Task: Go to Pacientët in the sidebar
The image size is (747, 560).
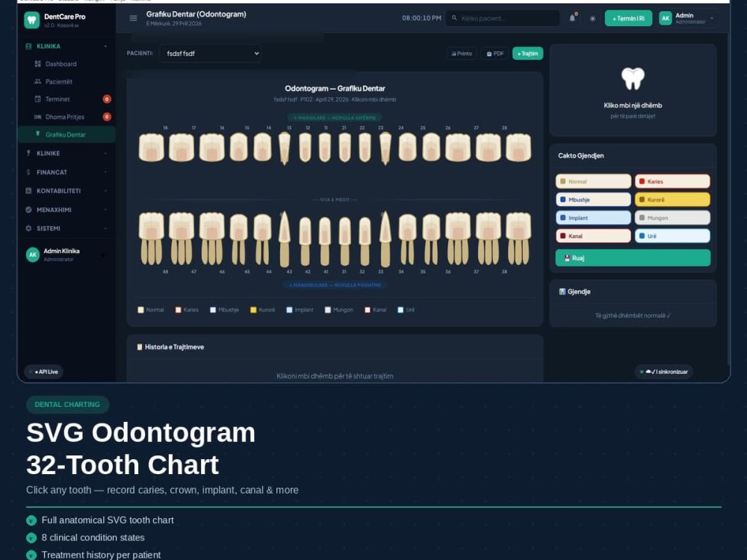Action: (66, 81)
